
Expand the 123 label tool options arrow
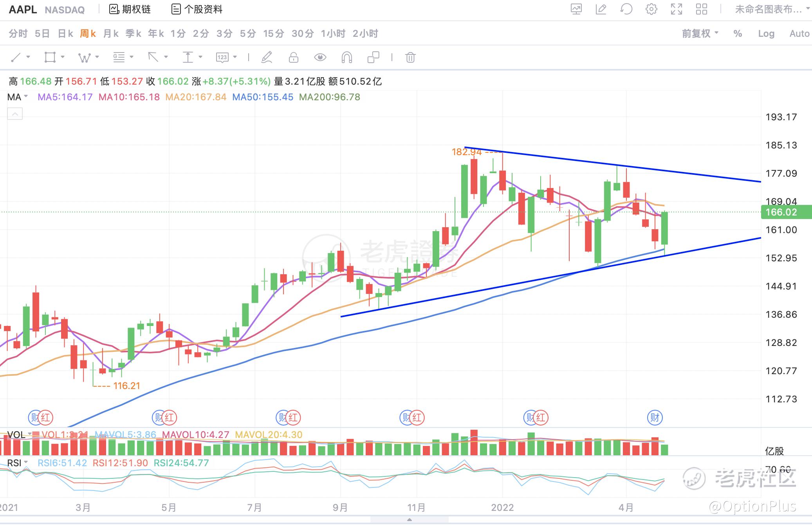(x=235, y=57)
